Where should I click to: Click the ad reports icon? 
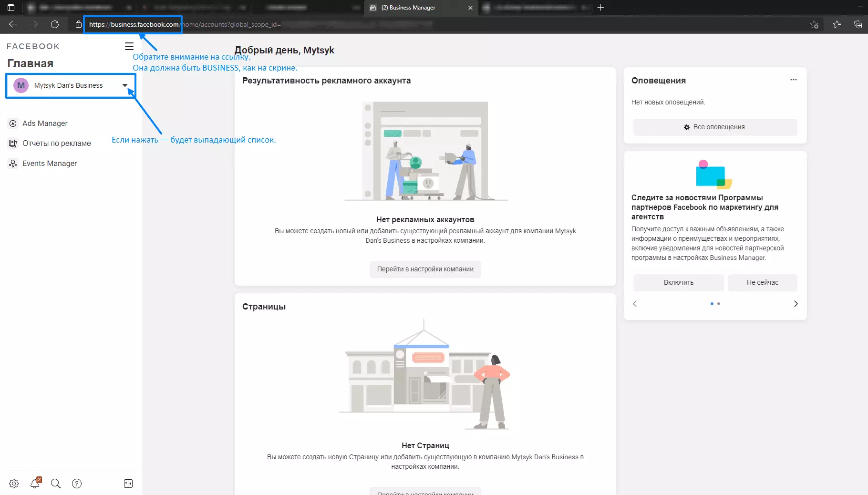click(13, 143)
